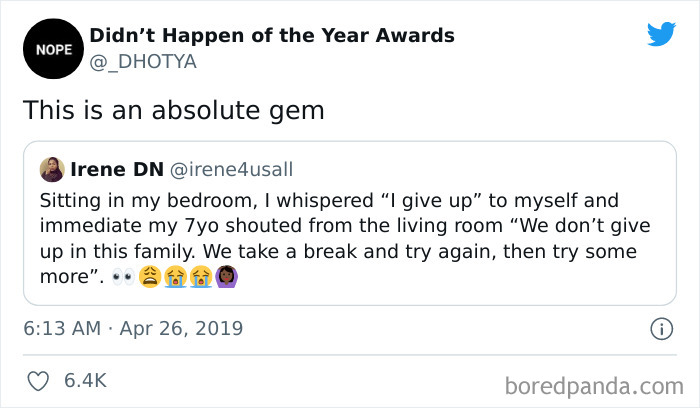Click the blue Twitter bird logo
Viewport: 700px width, 408px height.
coord(661,35)
